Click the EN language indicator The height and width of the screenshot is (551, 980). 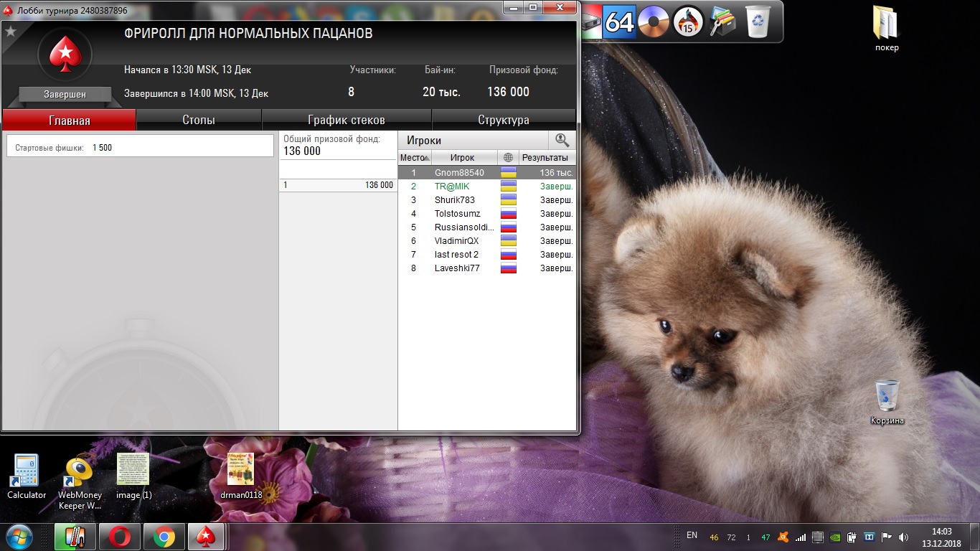(x=692, y=535)
